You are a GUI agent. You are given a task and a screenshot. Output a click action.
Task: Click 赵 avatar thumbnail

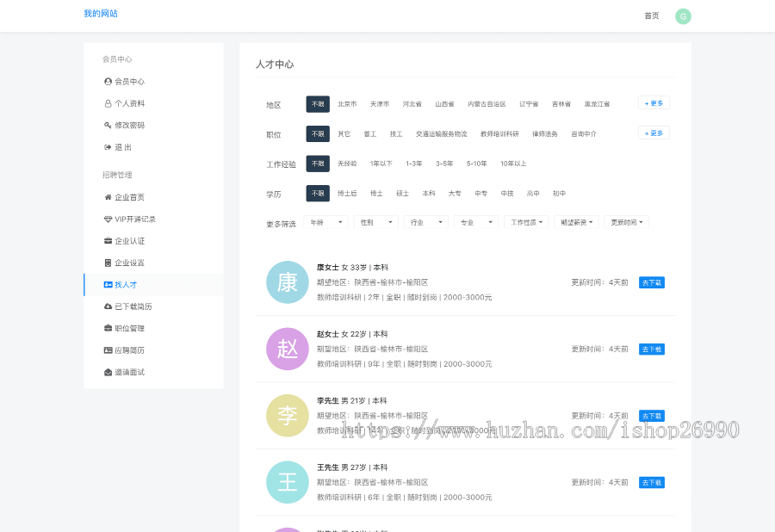(287, 349)
